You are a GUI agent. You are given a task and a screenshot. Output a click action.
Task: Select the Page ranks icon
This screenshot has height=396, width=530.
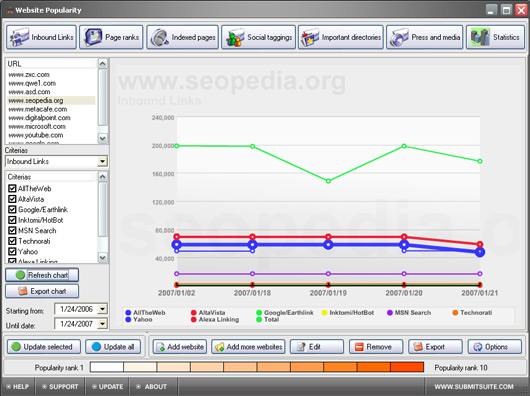93,37
